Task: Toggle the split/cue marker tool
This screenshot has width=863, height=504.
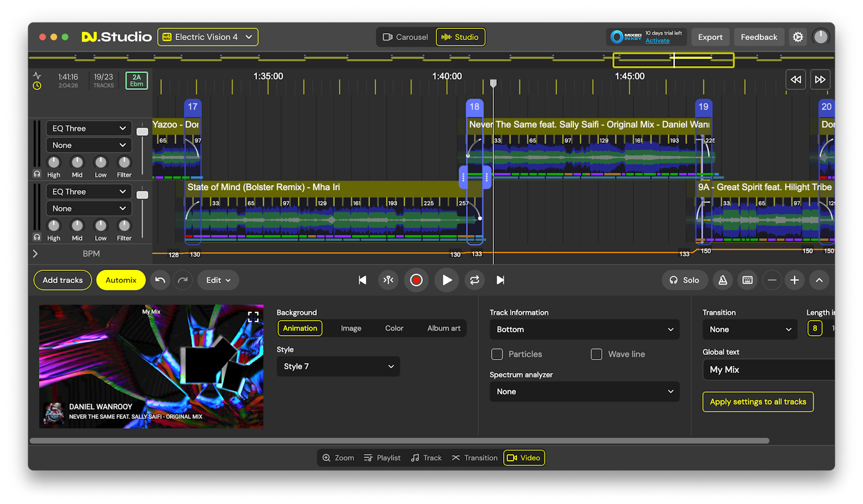Action: [x=388, y=280]
